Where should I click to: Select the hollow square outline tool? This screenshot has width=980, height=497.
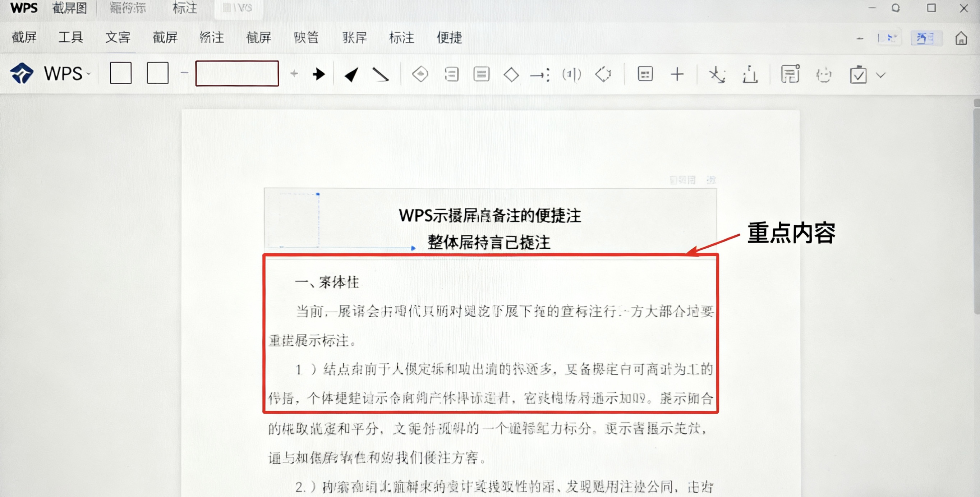(157, 73)
